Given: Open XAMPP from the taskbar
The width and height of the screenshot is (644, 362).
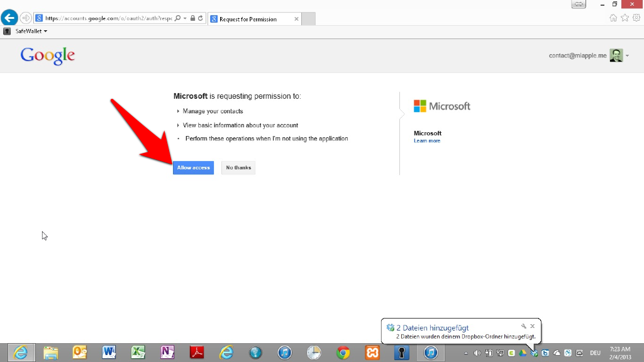Looking at the screenshot, I should click(372, 353).
